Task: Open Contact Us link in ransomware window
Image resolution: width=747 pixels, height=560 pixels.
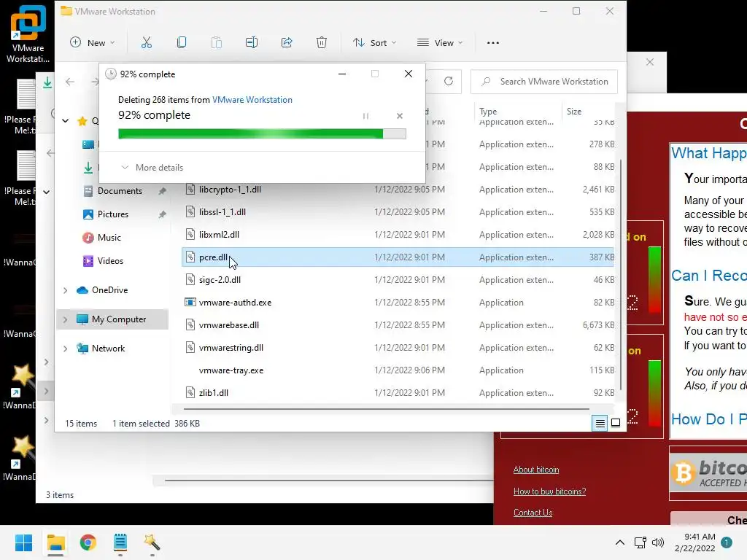Action: coord(533,513)
